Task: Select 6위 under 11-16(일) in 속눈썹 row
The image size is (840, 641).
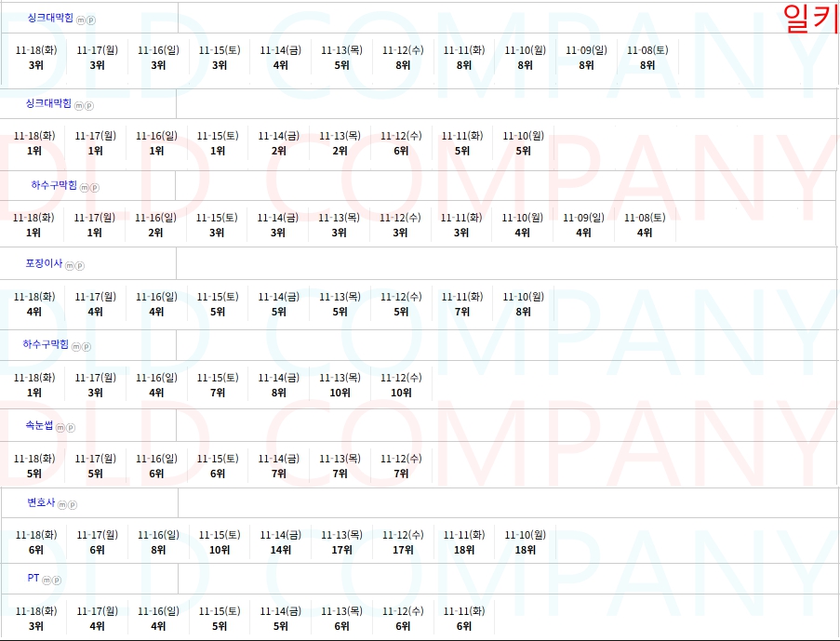Action: point(156,474)
